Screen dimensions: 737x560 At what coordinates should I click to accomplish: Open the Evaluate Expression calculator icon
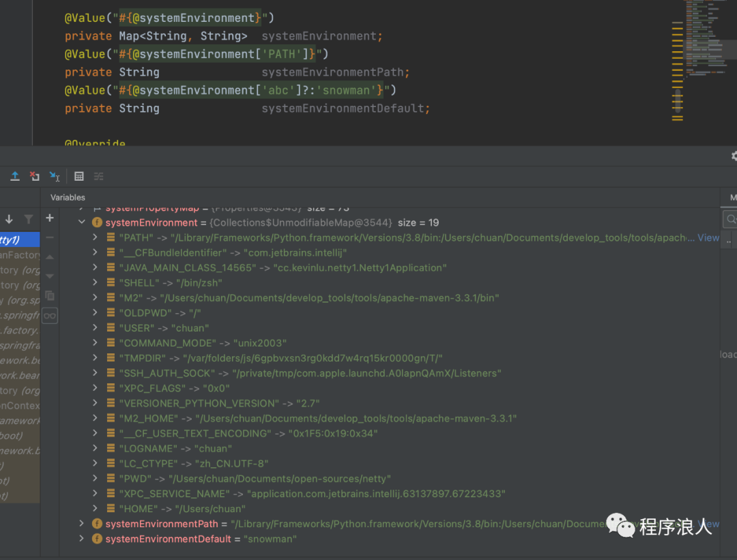tap(79, 176)
